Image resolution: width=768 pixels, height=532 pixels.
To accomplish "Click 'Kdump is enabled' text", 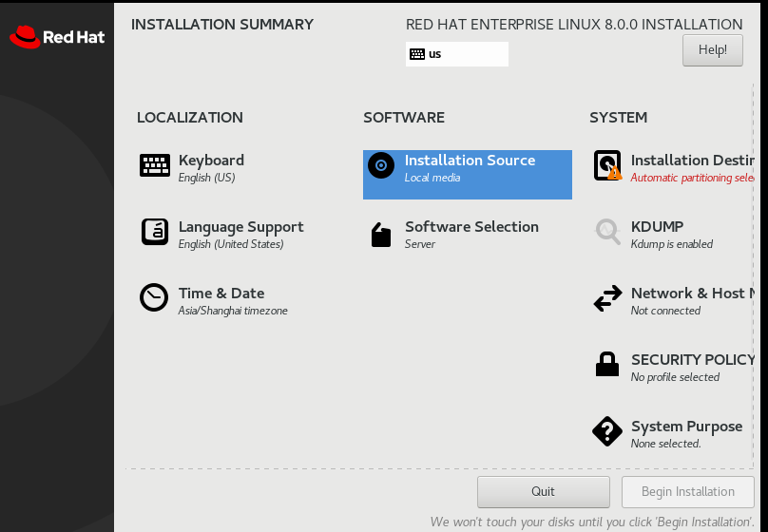I will pos(671,244).
